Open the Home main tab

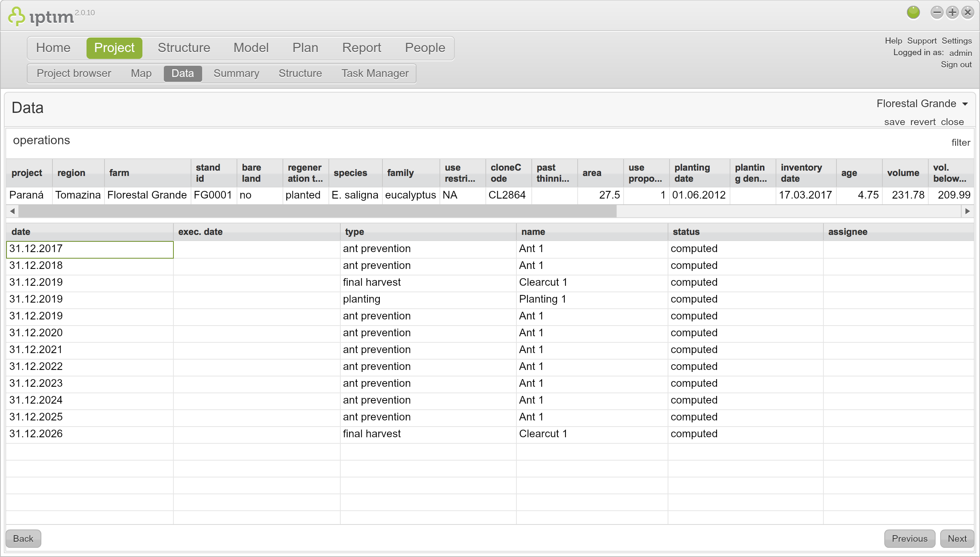click(x=53, y=48)
